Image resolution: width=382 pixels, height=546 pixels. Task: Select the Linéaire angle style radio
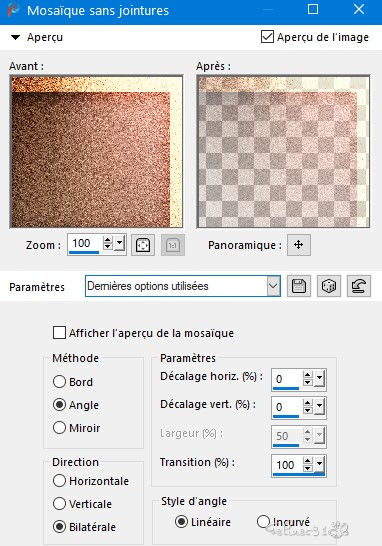click(x=181, y=522)
